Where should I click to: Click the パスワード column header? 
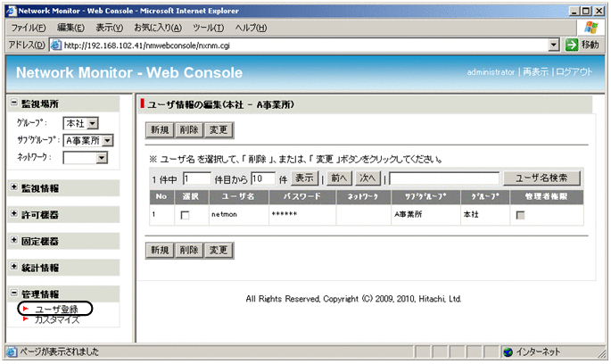[x=302, y=197]
